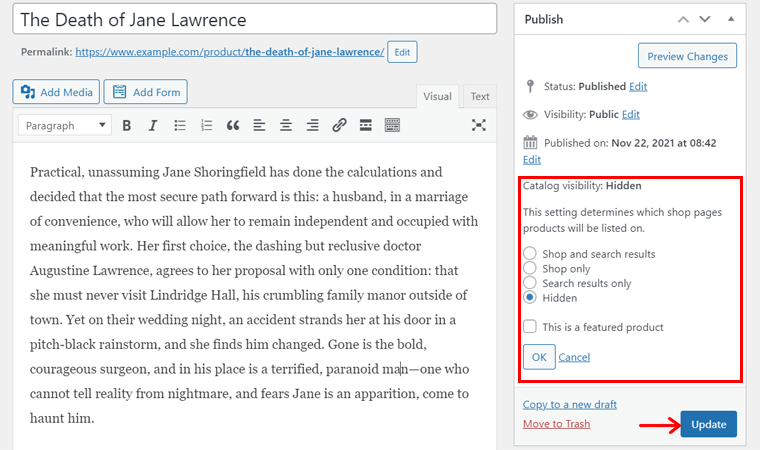Collapse the Publish panel with triangle toggle

(731, 19)
